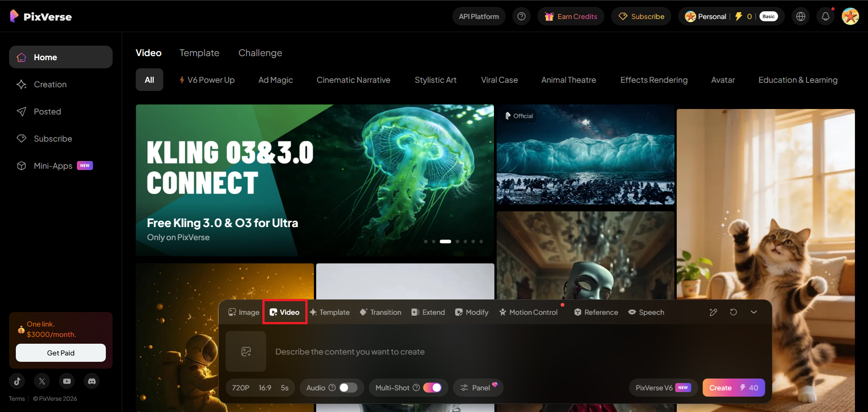Select the Image creation mode
The image size is (868, 412).
(x=244, y=312)
